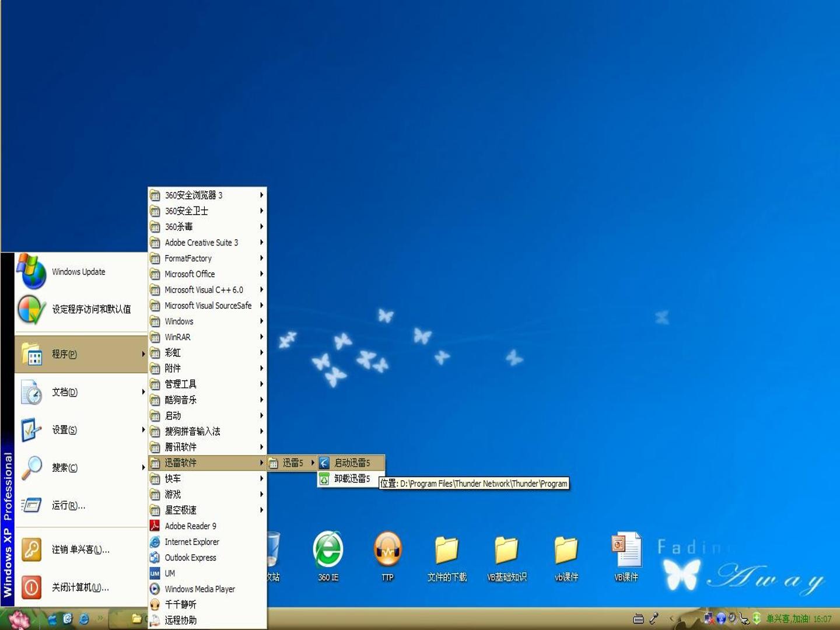Launch Windows Media Player from programs list
Viewport: 840px width, 630px height.
207,589
